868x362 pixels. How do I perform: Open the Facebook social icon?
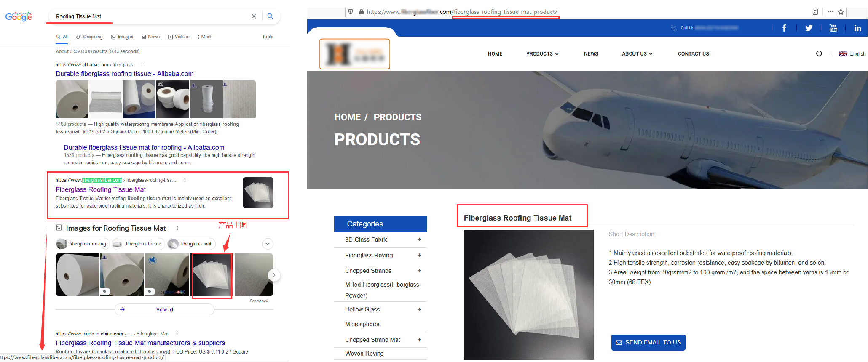click(x=784, y=28)
